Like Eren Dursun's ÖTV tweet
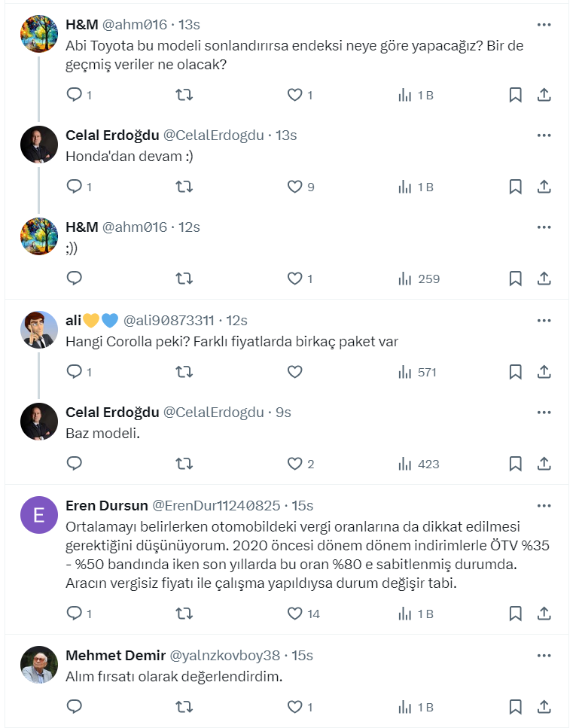 pyautogui.click(x=295, y=614)
